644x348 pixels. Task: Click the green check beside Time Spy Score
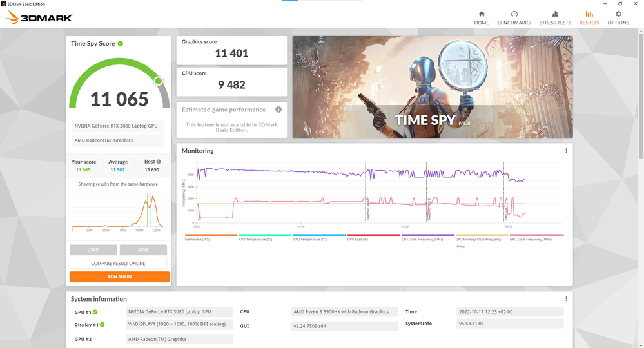click(x=121, y=44)
